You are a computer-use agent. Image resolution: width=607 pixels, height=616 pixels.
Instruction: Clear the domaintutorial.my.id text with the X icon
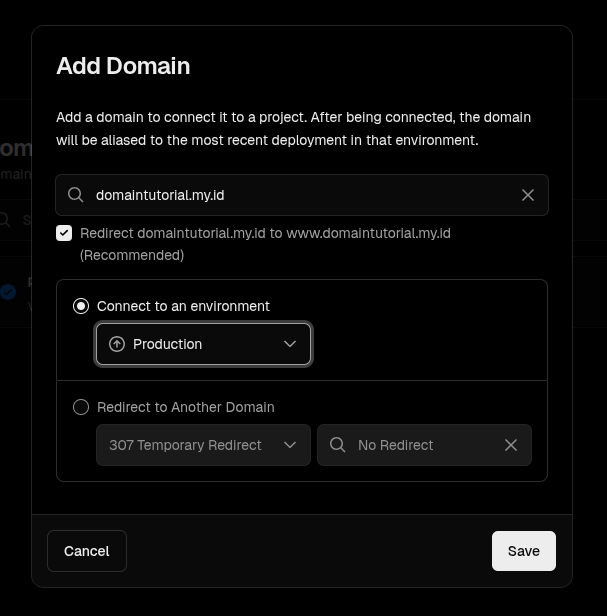click(528, 195)
